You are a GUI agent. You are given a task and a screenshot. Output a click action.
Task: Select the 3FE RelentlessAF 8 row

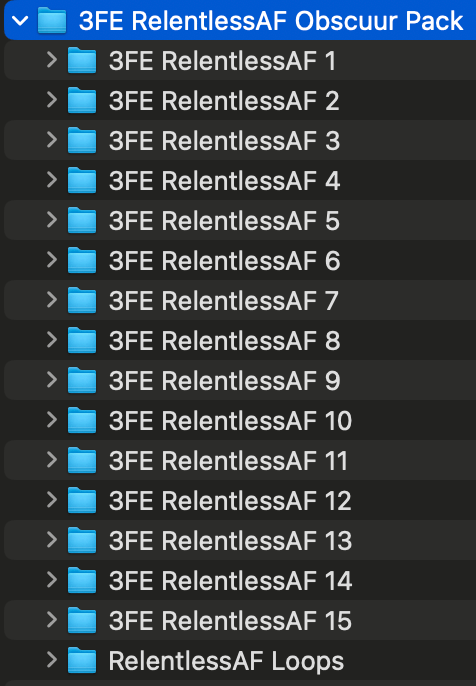pyautogui.click(x=240, y=340)
